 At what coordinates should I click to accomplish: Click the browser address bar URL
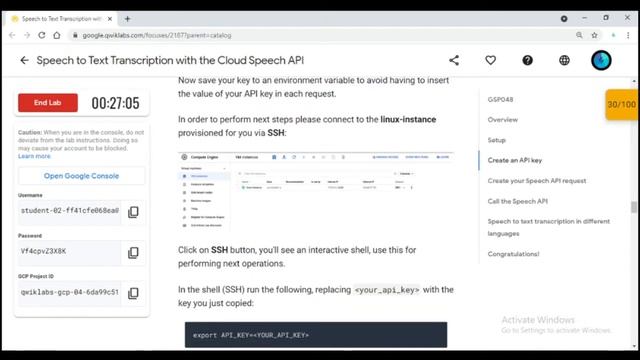(157, 36)
